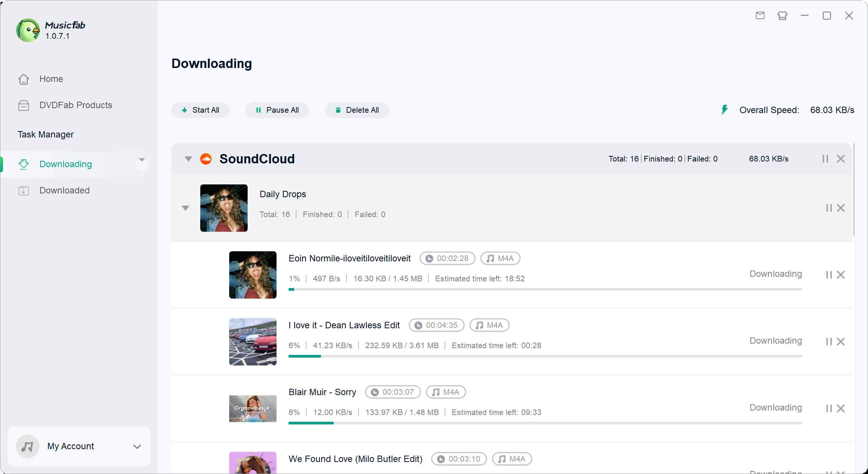Click the Daily Drops playlist name
The height and width of the screenshot is (474, 868).
click(x=283, y=194)
